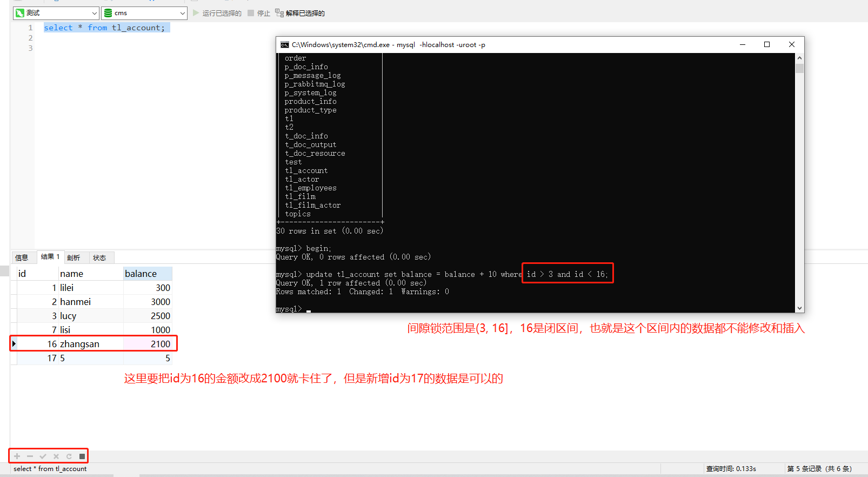Viewport: 868px width, 477px height.
Task: Select the id cell 17
Action: [x=37, y=358]
